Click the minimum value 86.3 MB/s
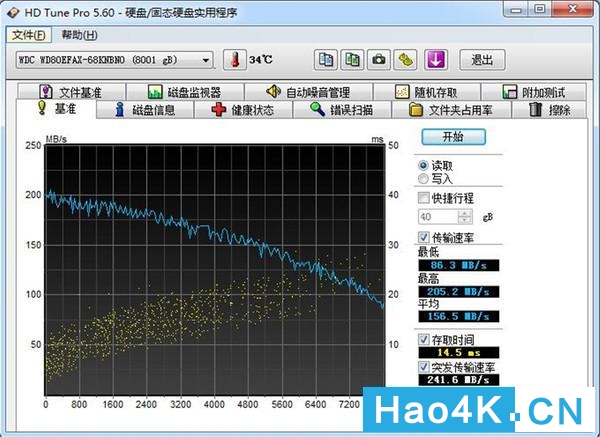Image resolution: width=600 pixels, height=437 pixels. pos(458,265)
